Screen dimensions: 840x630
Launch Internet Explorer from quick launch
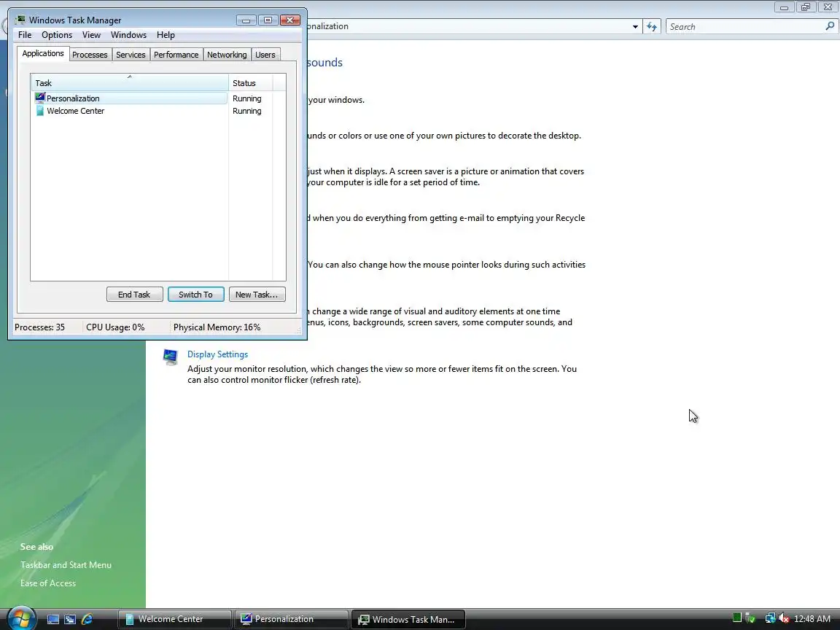click(x=87, y=619)
